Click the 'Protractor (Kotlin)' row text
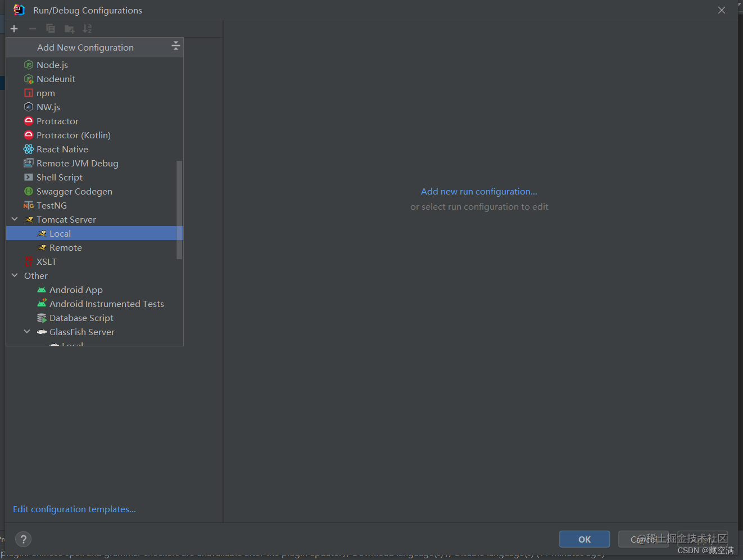The image size is (743, 560). [74, 135]
